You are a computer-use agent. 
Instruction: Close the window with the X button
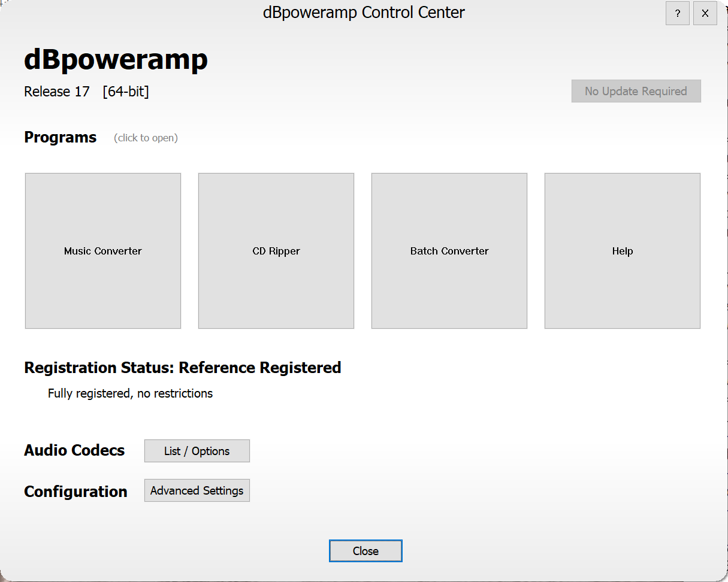tap(705, 14)
